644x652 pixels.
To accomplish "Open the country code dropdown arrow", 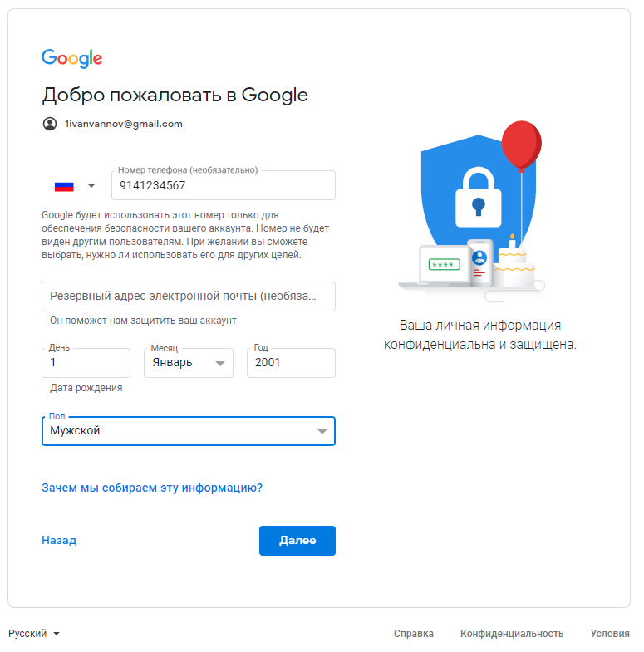I will [x=91, y=186].
